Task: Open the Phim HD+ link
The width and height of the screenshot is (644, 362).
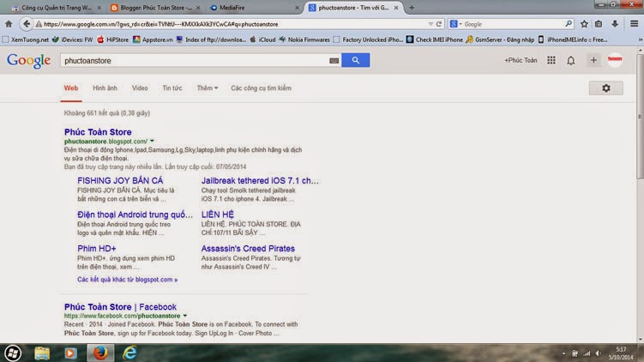Action: click(x=97, y=249)
